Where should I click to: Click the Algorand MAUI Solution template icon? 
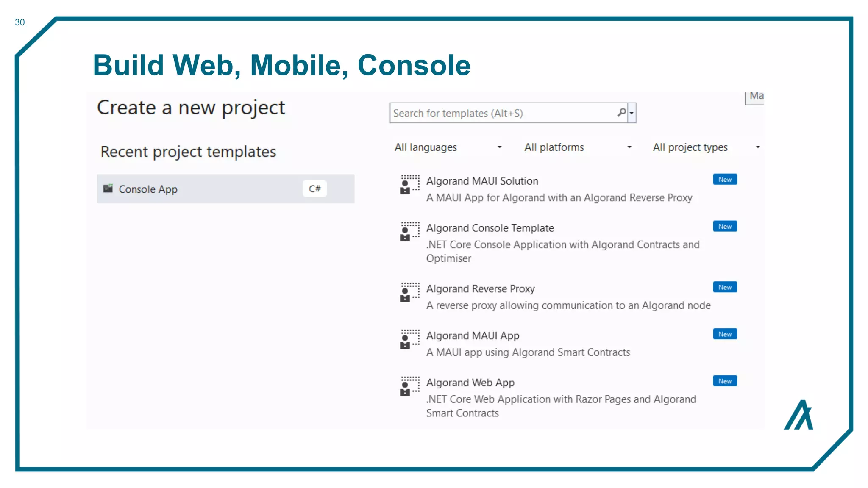pyautogui.click(x=410, y=184)
